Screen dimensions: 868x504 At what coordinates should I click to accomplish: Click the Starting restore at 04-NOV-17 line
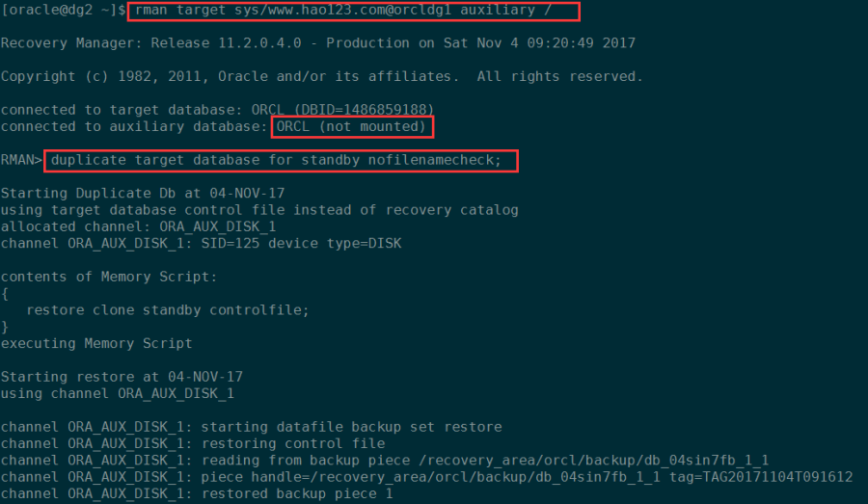pyautogui.click(x=122, y=377)
